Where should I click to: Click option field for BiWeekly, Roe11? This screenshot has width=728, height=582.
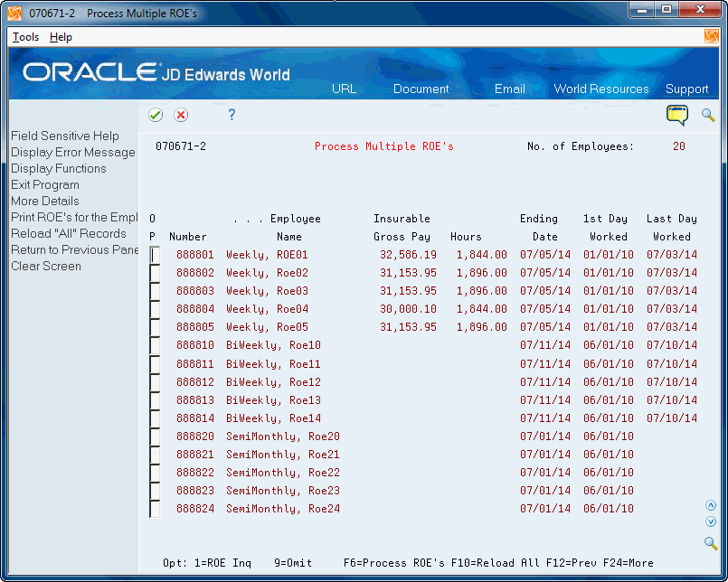[155, 364]
